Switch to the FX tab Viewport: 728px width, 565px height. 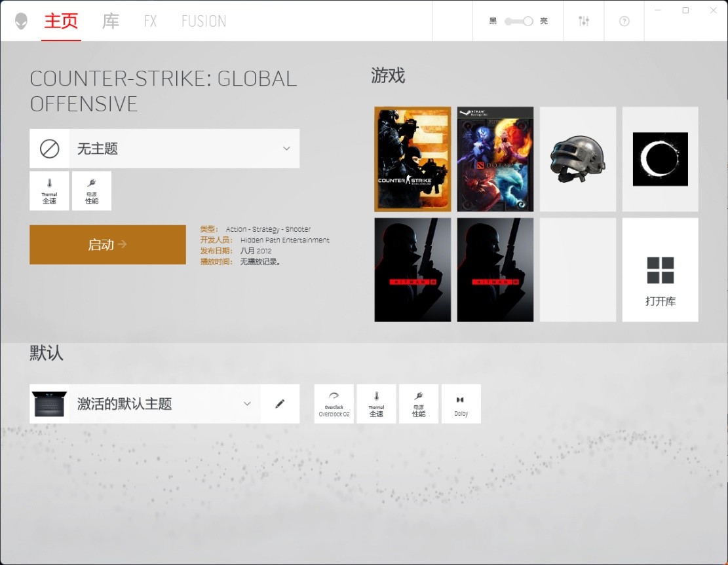coord(150,22)
